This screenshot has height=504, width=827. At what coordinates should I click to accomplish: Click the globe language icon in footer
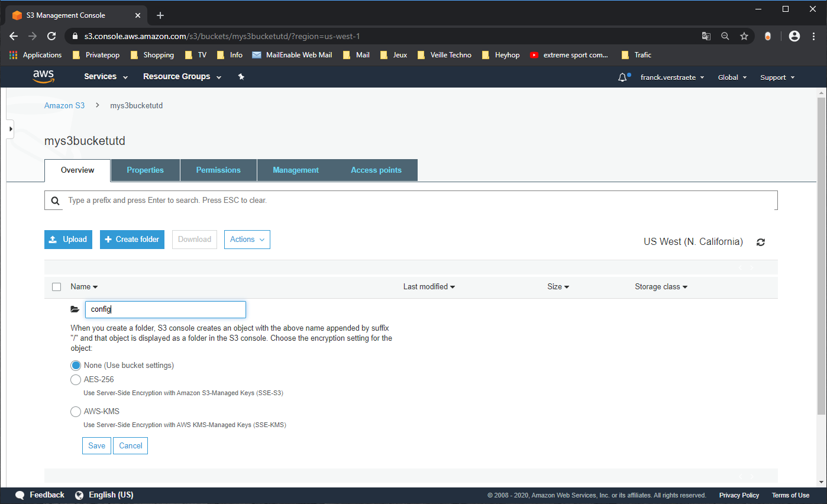(x=80, y=495)
